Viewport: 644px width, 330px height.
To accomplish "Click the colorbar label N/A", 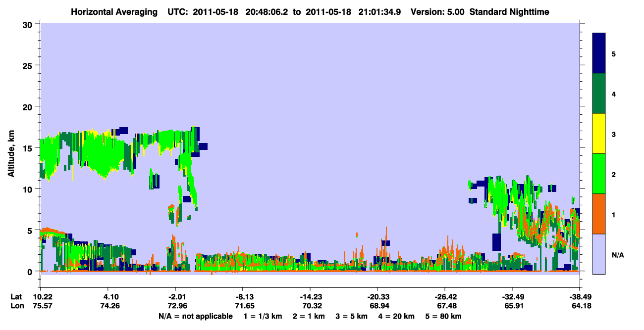I will tap(618, 255).
